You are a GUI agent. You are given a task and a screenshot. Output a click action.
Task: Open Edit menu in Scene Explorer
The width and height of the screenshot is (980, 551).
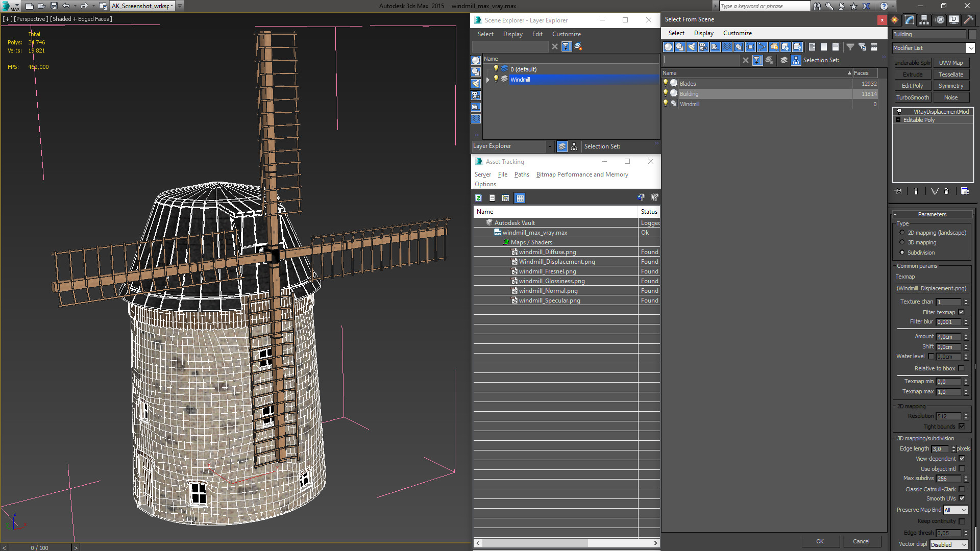[537, 34]
